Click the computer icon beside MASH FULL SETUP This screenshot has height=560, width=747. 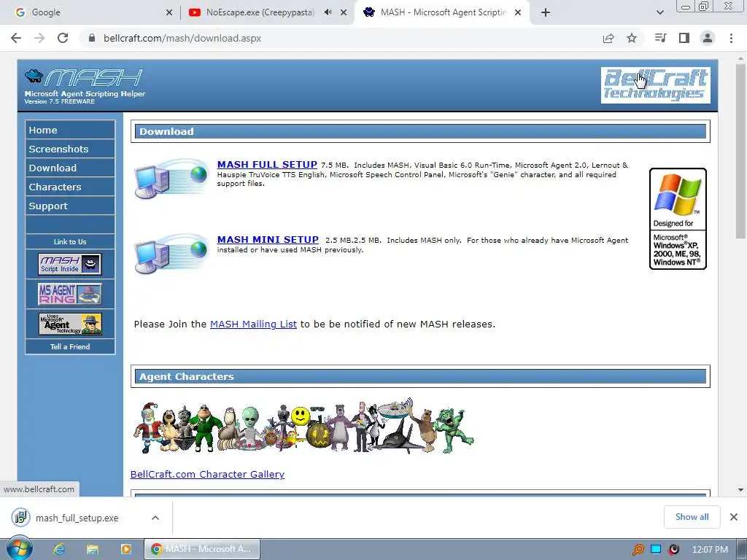coord(171,179)
